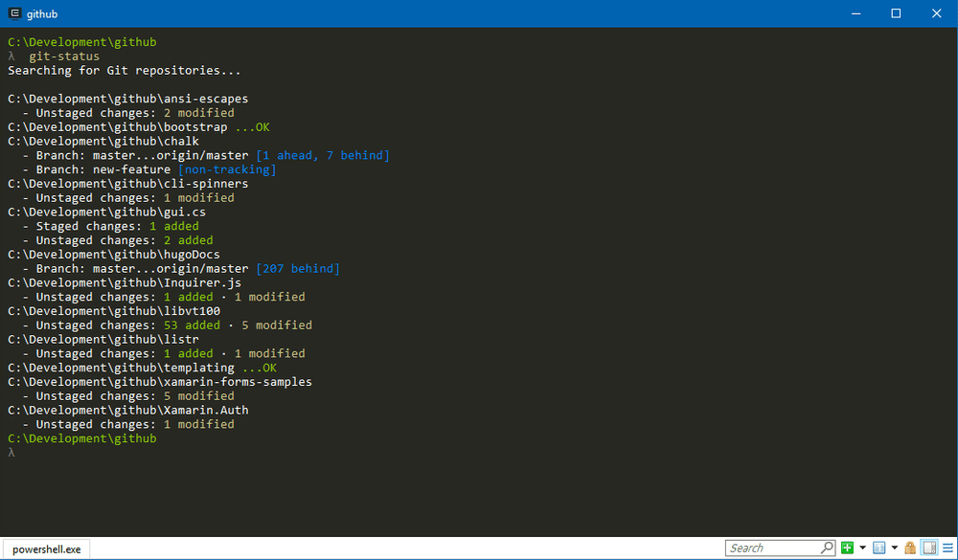Image resolution: width=958 pixels, height=560 pixels.
Task: Click the Inquirer.js repository path
Action: [125, 282]
